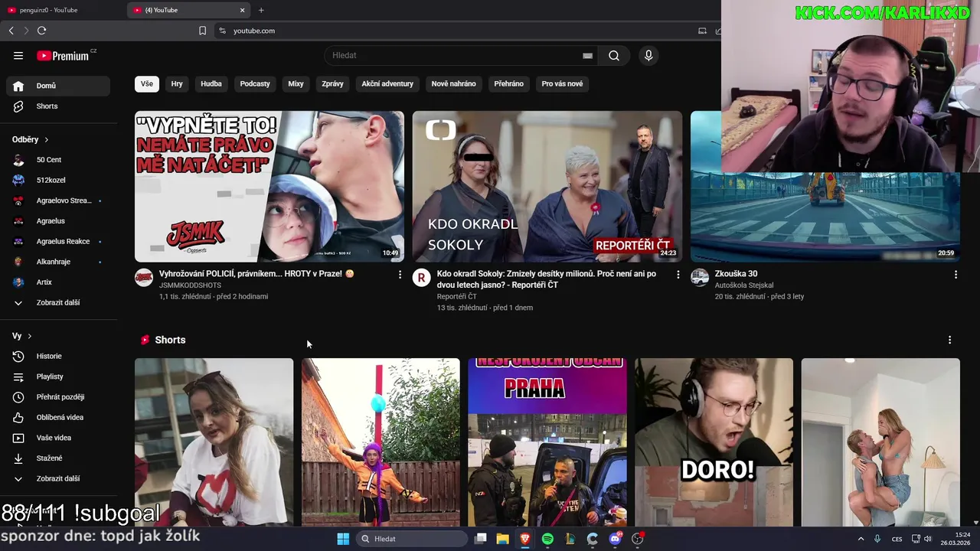Open 512kozel channel subscription
Viewport: 980px width, 551px height.
click(58, 180)
